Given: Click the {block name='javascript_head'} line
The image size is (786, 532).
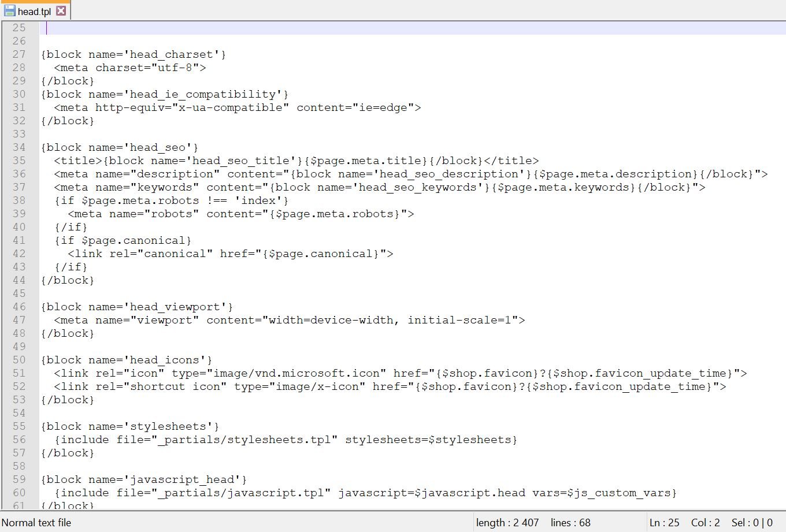Looking at the screenshot, I should [144, 479].
